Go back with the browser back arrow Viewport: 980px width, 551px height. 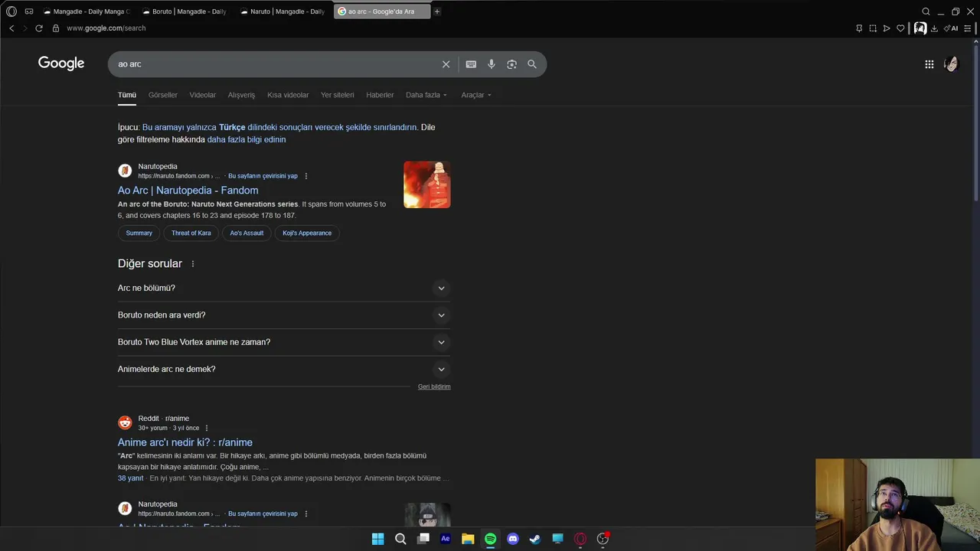click(11, 28)
